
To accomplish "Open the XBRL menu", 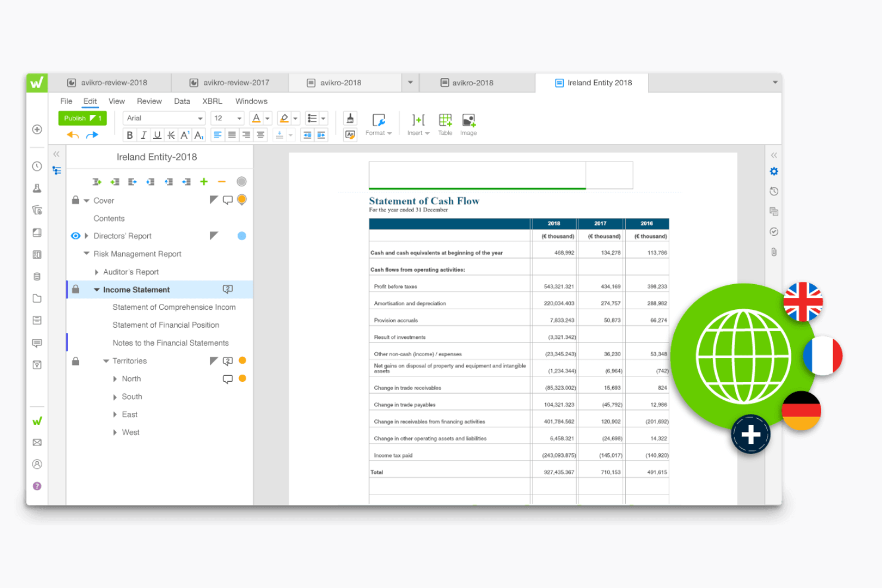I will pyautogui.click(x=212, y=101).
